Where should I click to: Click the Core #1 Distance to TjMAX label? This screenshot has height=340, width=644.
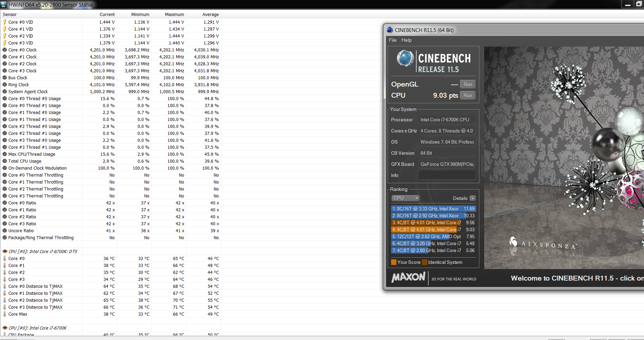coord(35,293)
